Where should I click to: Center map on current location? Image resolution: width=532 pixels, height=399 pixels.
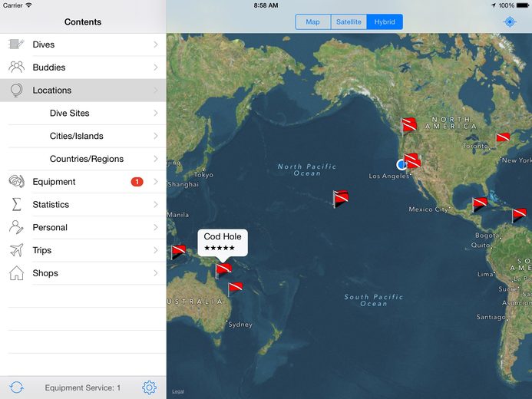click(x=510, y=22)
